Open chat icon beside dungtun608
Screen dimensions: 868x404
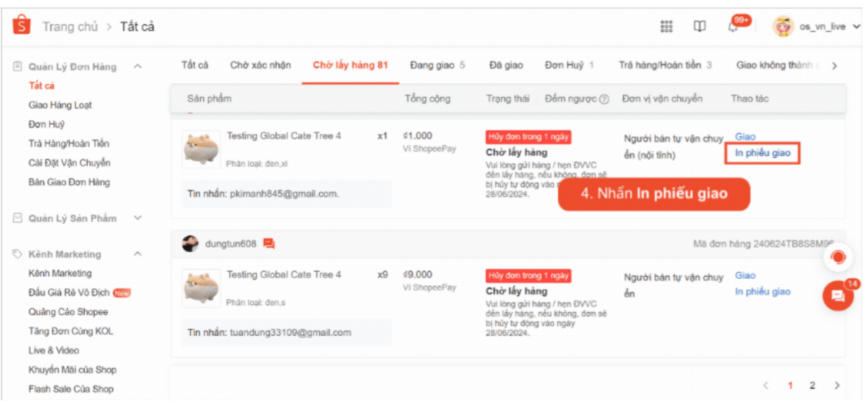269,244
